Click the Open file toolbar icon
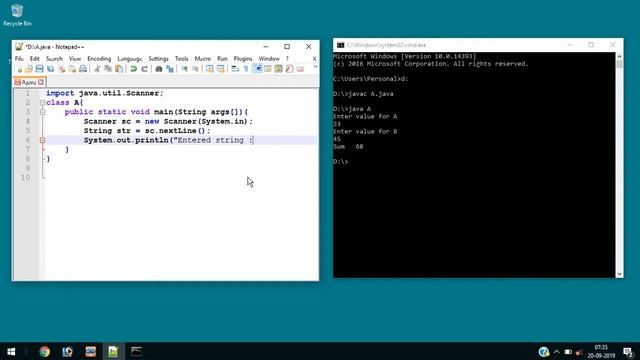This screenshot has width=640, height=360. (x=29, y=69)
